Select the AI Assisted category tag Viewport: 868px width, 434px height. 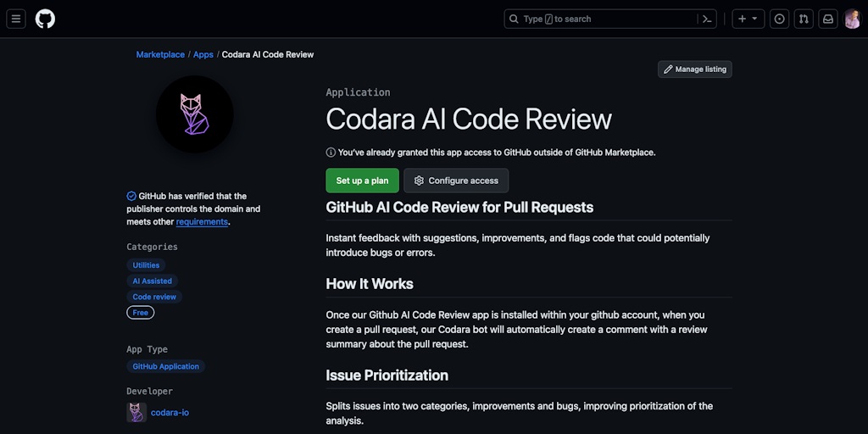pyautogui.click(x=152, y=281)
